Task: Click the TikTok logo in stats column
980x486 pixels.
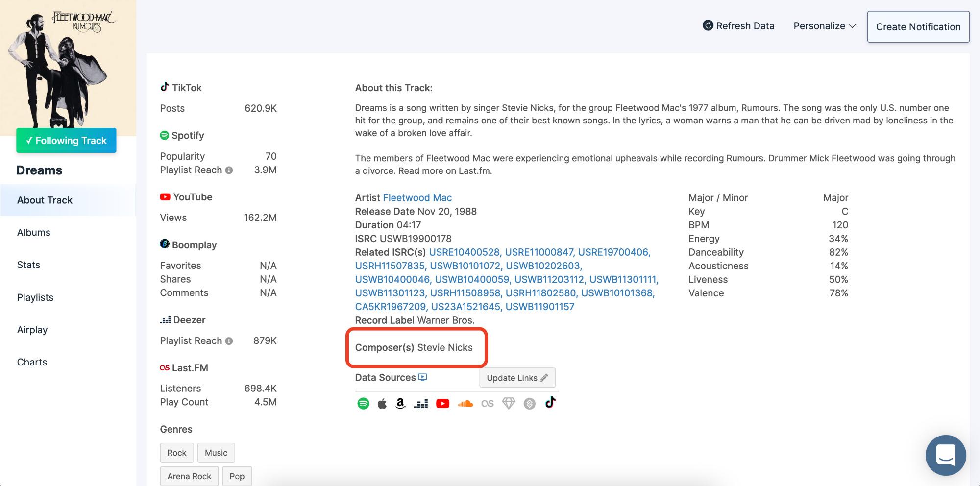Action: click(165, 87)
